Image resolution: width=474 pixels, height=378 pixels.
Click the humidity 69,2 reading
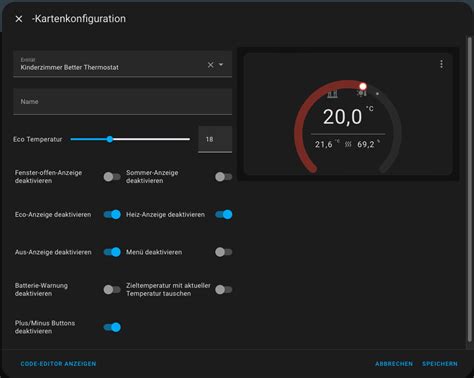pos(366,144)
